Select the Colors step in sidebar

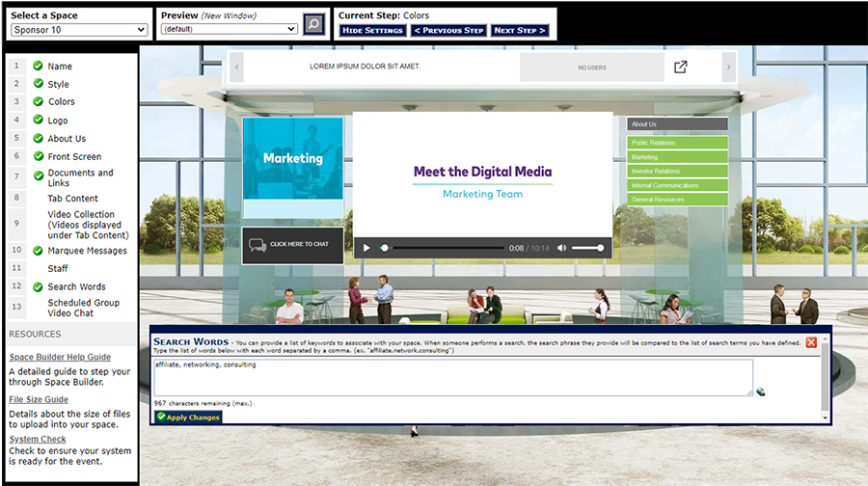click(x=62, y=101)
